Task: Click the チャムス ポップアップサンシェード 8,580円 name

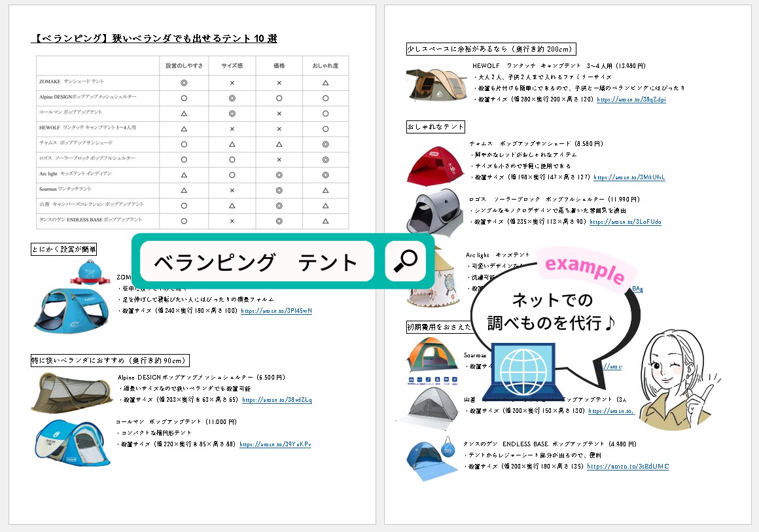Action: click(x=536, y=144)
